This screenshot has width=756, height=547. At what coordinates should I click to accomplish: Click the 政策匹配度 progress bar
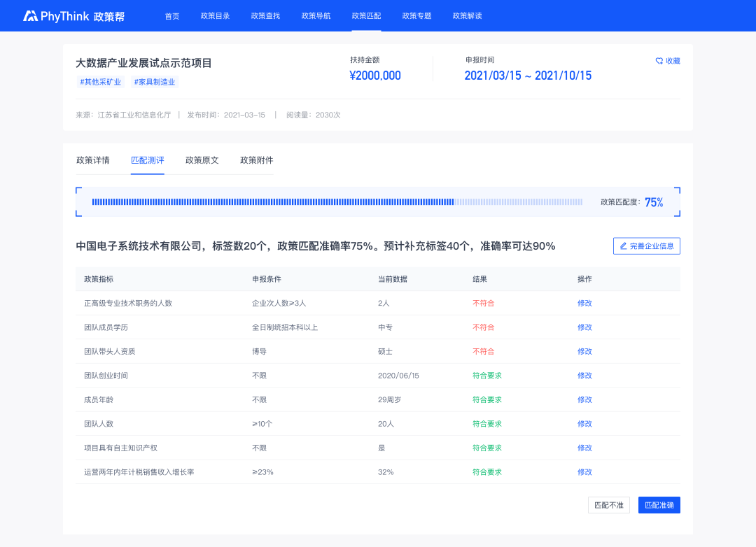(337, 202)
